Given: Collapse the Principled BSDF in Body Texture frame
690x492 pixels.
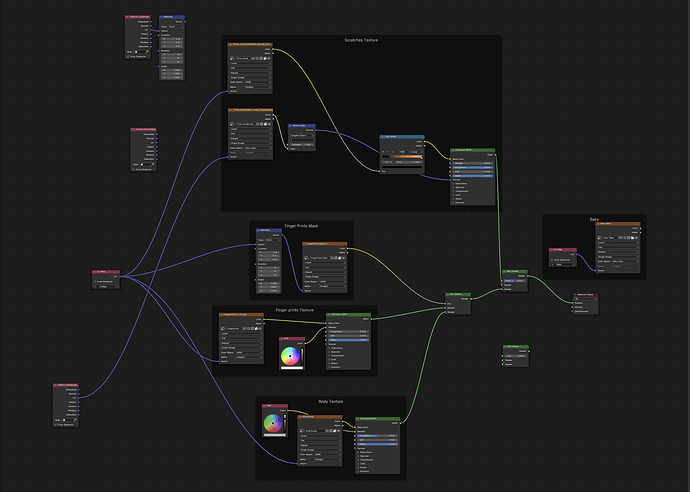Looking at the screenshot, I should pyautogui.click(x=358, y=419).
